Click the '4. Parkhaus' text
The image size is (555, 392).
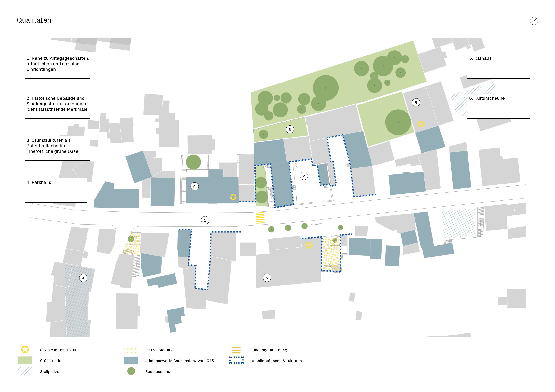point(39,182)
